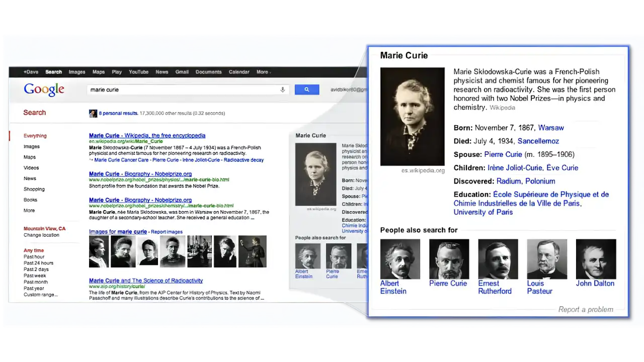Click large Marie Curie portrait in enlarged panel
The width and height of the screenshot is (644, 362).
coord(413,117)
